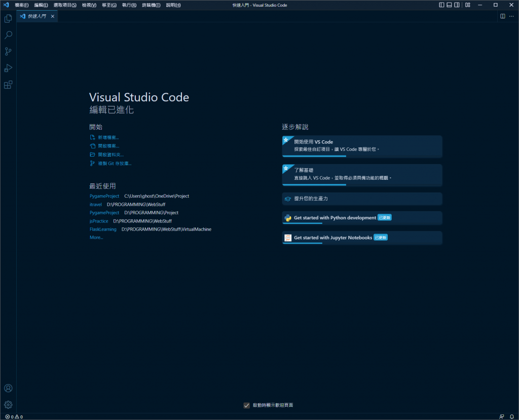Click More... under recent list
Viewport: 519px width, 420px height.
[96, 237]
